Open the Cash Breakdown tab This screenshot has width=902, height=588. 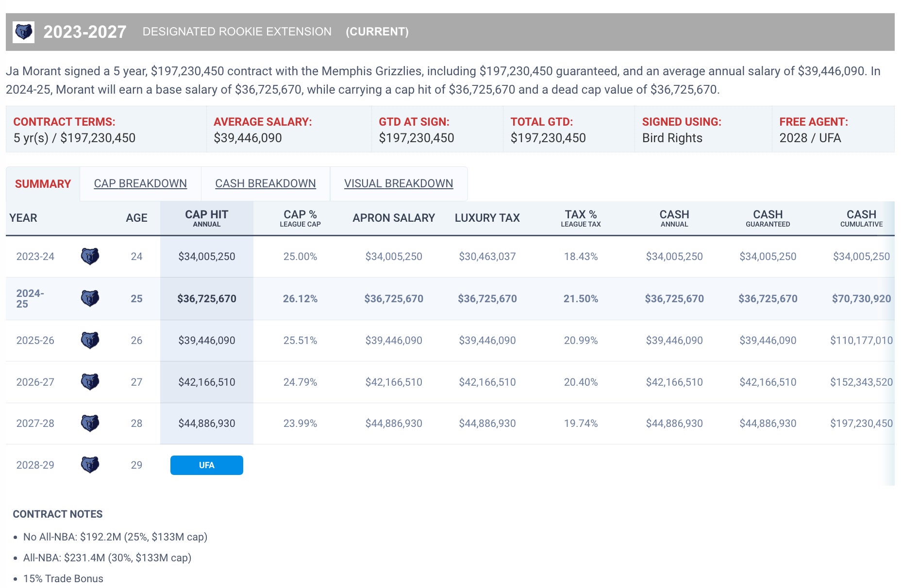click(x=265, y=183)
